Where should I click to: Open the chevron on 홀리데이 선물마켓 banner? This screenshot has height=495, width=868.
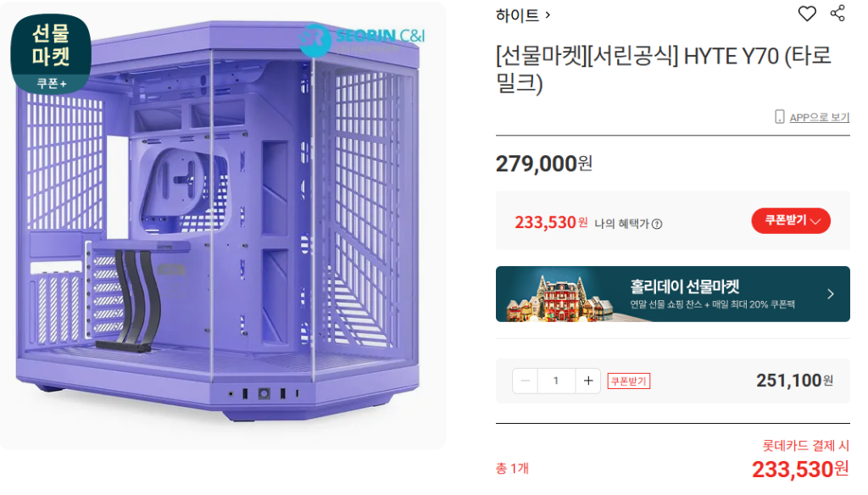830,294
